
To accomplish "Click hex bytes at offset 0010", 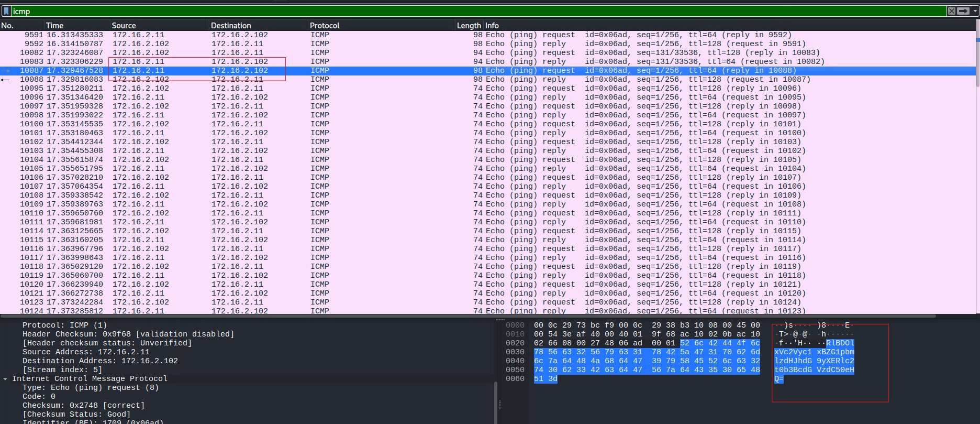I will point(647,334).
